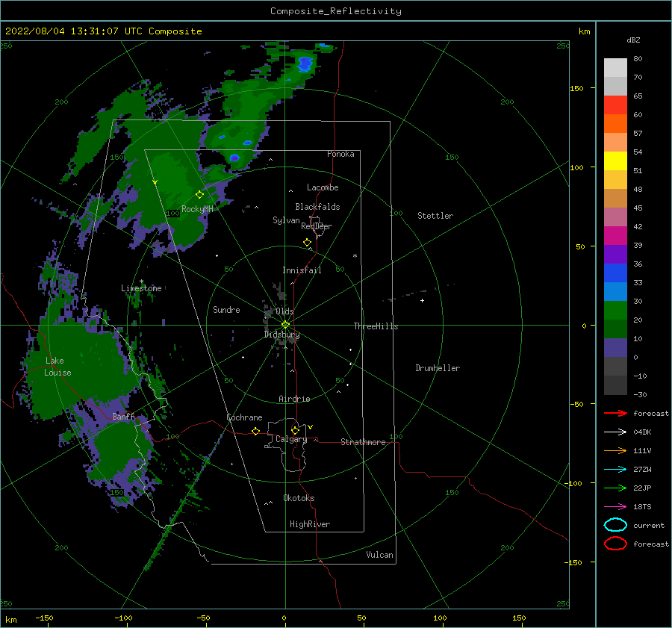The image size is (672, 628).
Task: Click the white cross marker east of ThreeHills
Action: pos(422,300)
